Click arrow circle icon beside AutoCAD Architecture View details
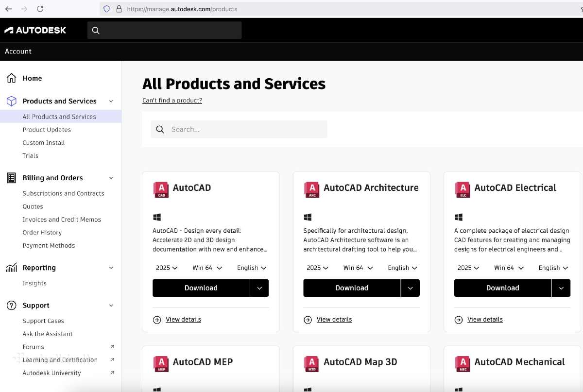 tap(308, 320)
